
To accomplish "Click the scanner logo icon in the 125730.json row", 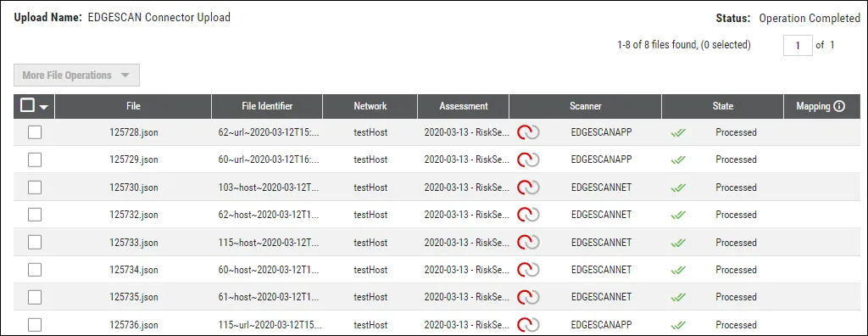I will click(528, 188).
